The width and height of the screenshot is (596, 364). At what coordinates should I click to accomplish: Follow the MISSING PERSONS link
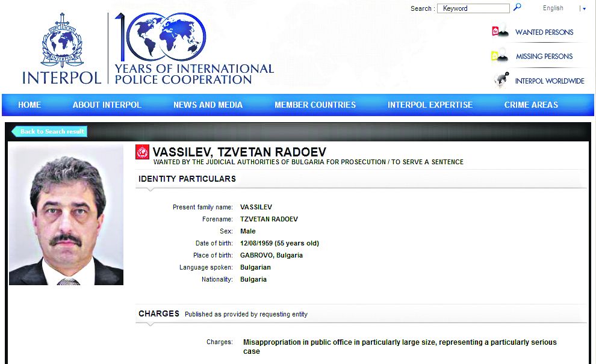point(544,57)
